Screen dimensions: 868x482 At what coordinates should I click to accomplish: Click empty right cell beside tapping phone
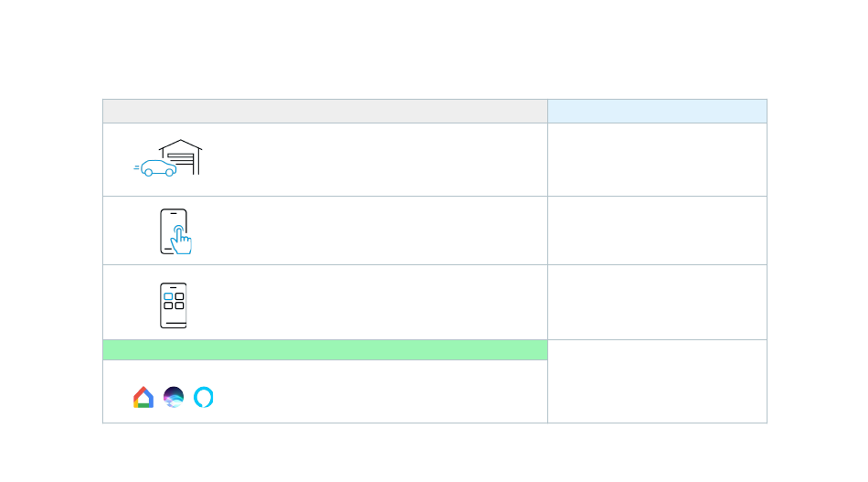(657, 230)
